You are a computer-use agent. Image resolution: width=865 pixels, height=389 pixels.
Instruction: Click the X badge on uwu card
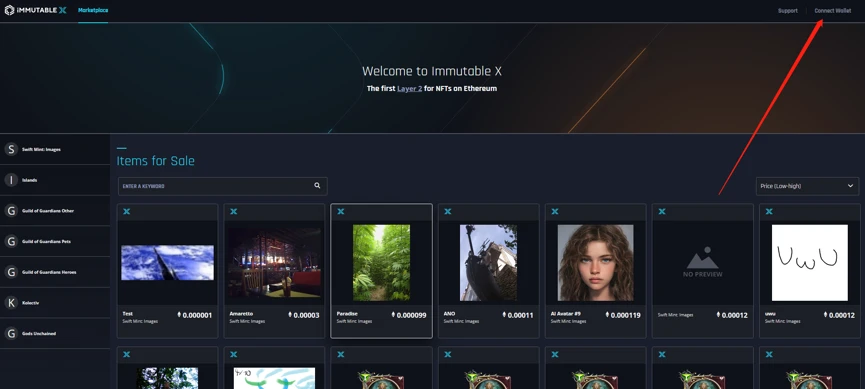[769, 212]
